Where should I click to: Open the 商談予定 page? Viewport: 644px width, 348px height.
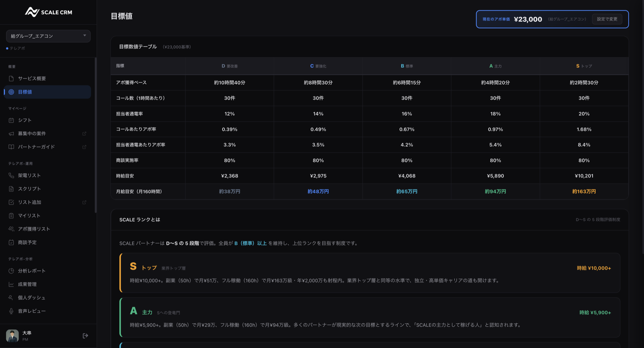pos(47,242)
